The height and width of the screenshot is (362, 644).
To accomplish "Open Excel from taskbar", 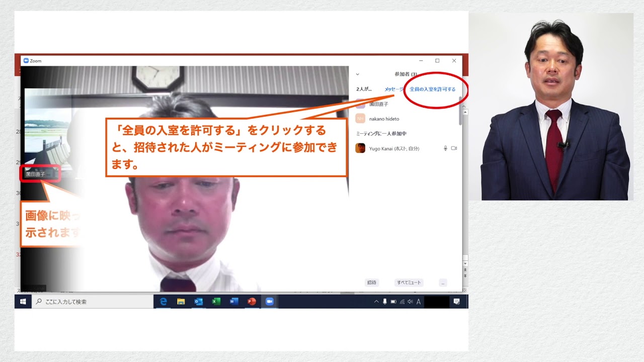I will (216, 302).
